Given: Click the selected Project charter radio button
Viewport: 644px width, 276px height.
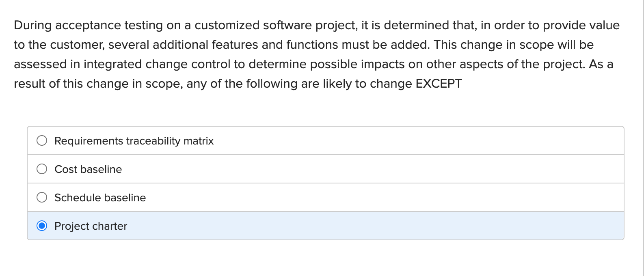Looking at the screenshot, I should [x=42, y=226].
